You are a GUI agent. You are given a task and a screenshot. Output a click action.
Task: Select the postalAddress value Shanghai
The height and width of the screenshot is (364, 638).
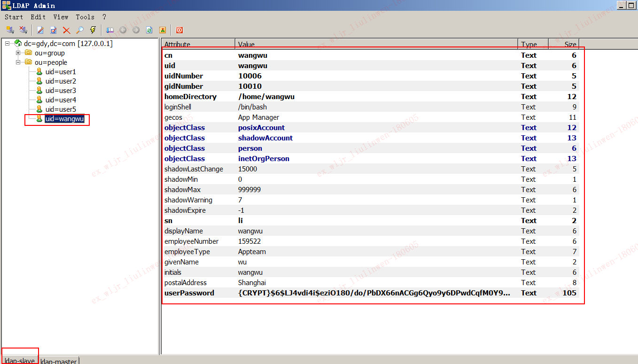252,282
